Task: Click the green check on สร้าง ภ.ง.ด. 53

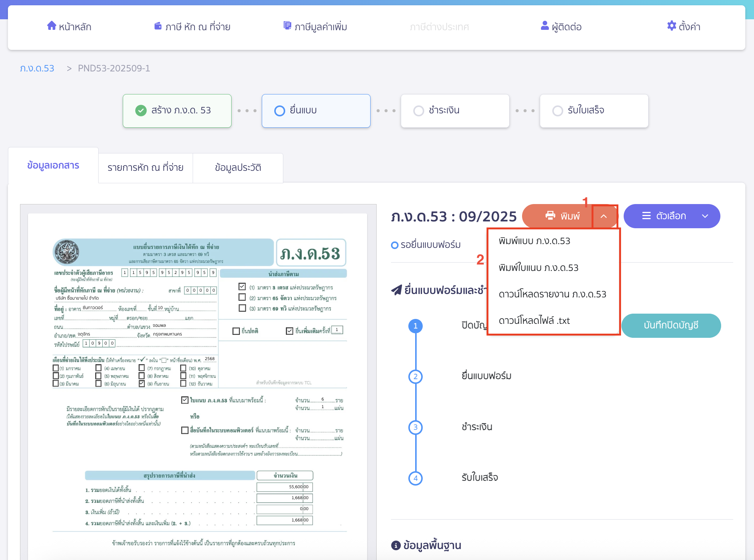Action: tap(141, 110)
